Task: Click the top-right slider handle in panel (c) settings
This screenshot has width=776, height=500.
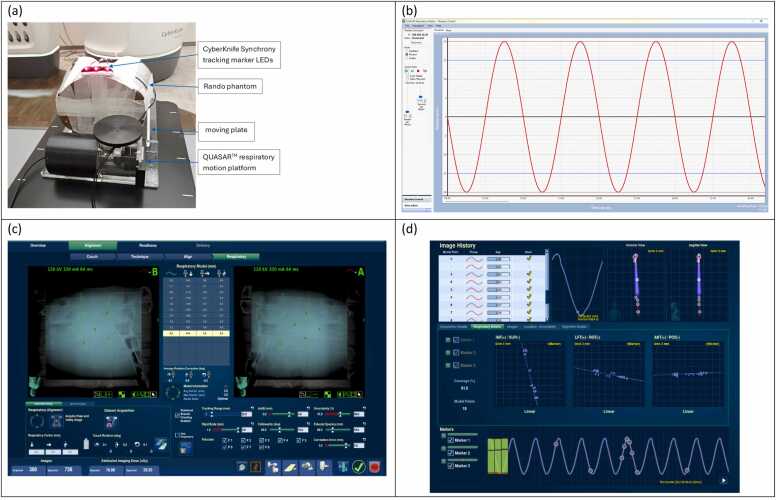Action: point(341,414)
